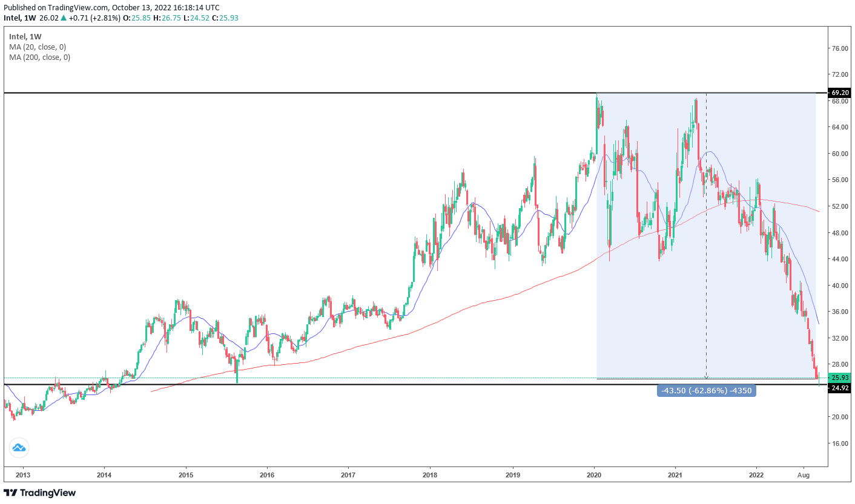Image resolution: width=855 pixels, height=504 pixels.
Task: Click the 2021 label on time axis
Action: coord(676,476)
